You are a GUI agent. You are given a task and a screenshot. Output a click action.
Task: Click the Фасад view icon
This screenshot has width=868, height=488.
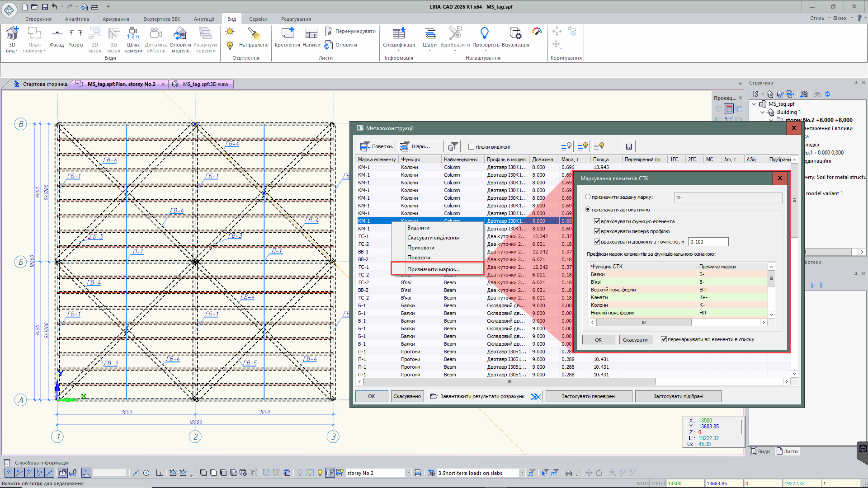click(x=57, y=34)
